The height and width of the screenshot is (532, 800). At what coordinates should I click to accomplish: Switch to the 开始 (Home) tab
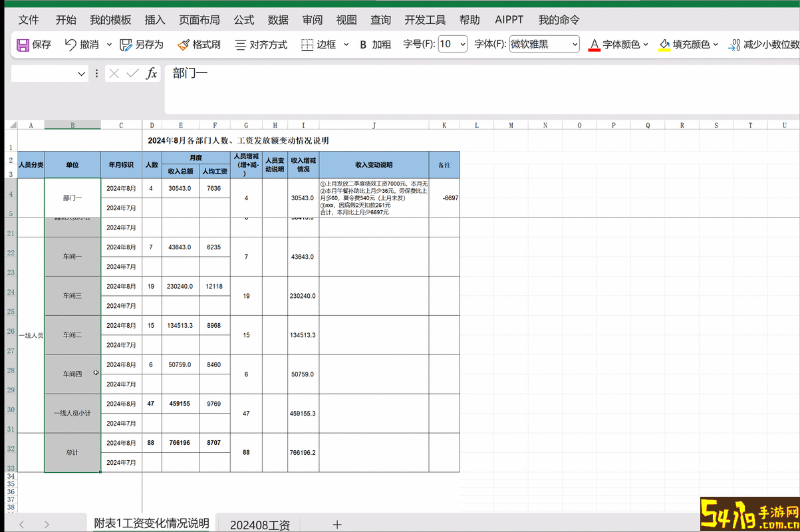(x=66, y=20)
